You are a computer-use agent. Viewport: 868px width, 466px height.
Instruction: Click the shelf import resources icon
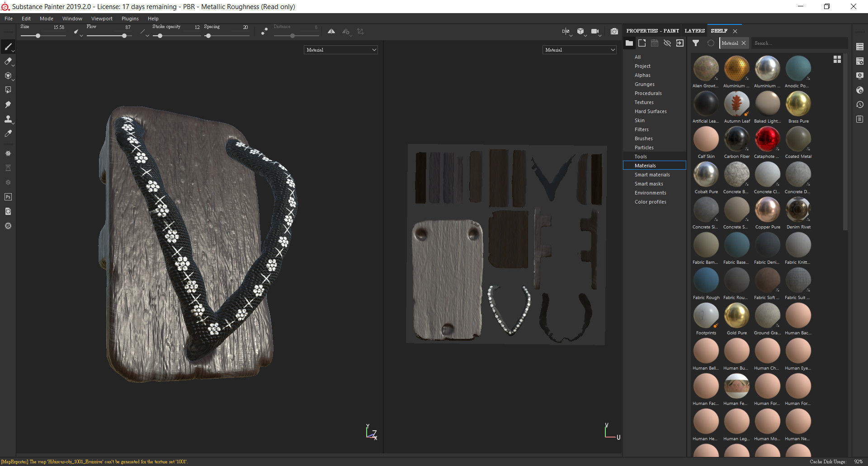[680, 43]
